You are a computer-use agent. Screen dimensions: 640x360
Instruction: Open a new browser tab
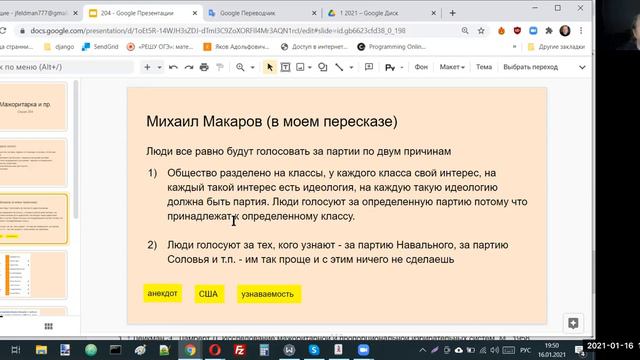[452, 13]
